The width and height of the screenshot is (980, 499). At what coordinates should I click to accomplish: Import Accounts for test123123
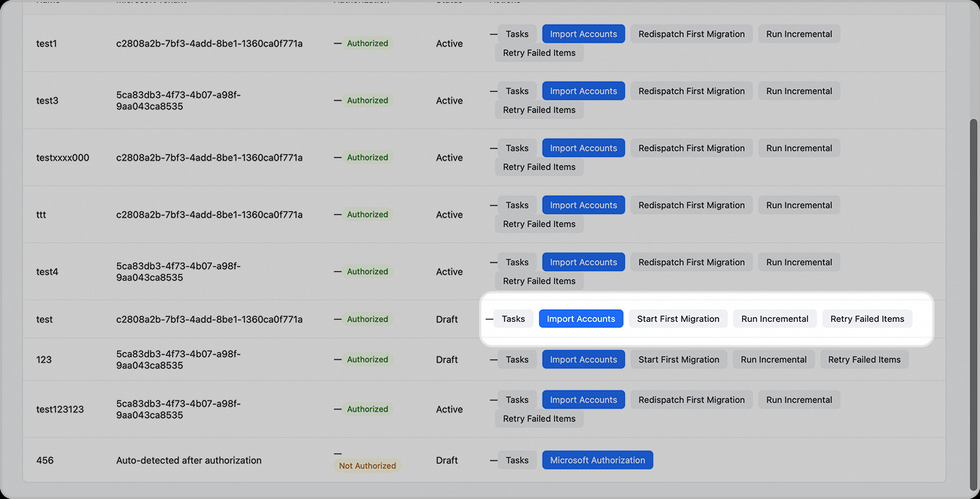pos(583,400)
